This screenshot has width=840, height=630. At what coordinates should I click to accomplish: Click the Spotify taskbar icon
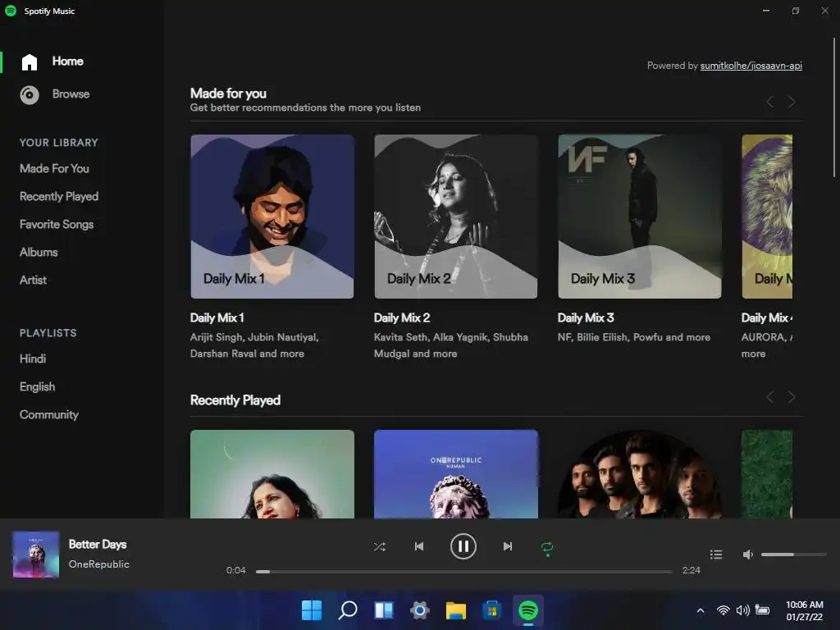pos(528,609)
